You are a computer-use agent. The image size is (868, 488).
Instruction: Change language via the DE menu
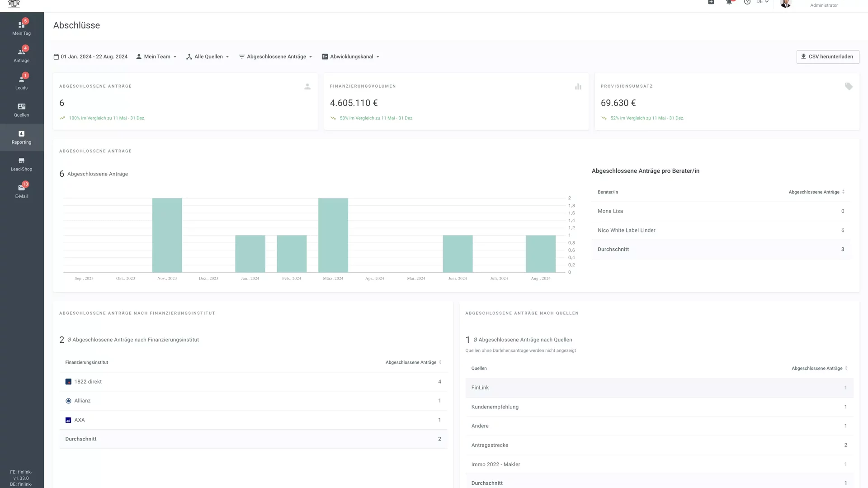click(761, 2)
